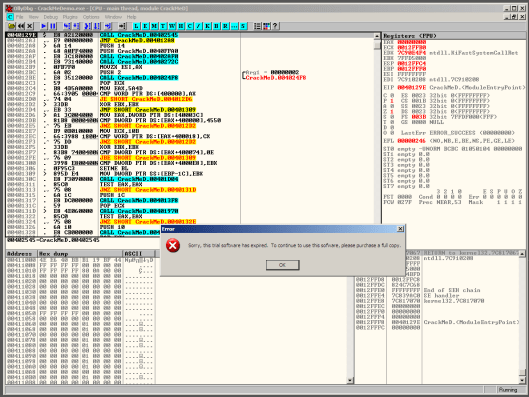Open Executable modules with E button
529x397 pixels.
tap(145, 26)
